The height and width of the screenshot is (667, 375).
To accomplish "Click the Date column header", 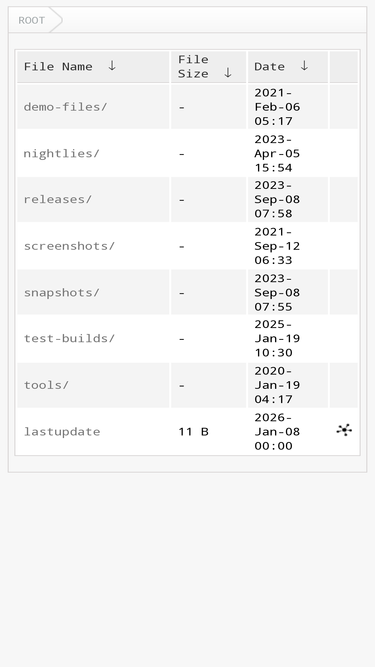I will pos(270,66).
